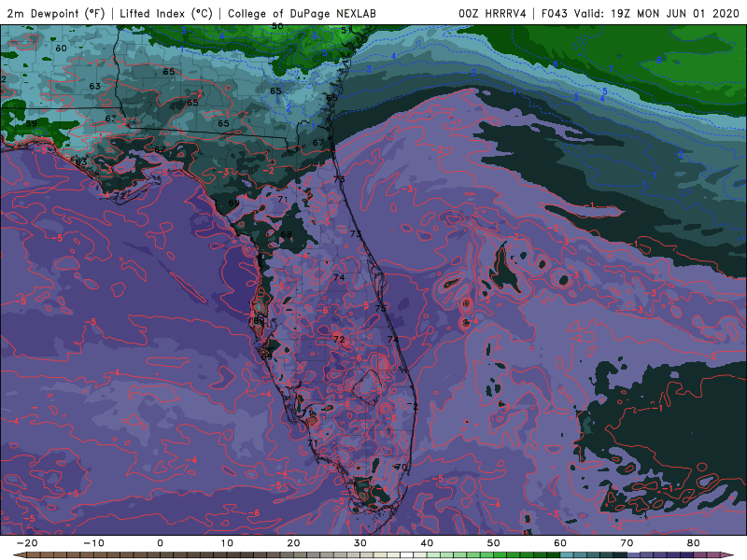Click the 40 label on the color scale
747x560 pixels.
pyautogui.click(x=427, y=543)
